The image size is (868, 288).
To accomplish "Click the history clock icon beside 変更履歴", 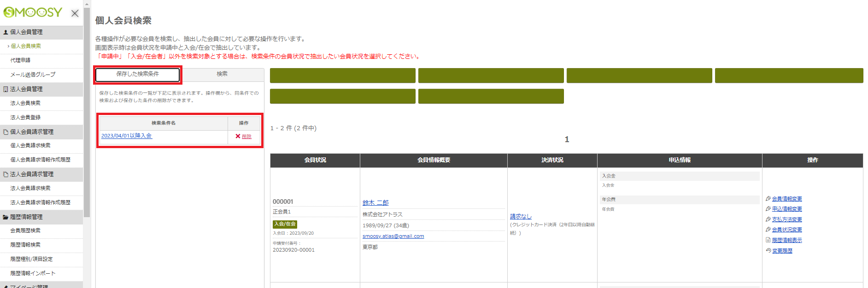I will [x=768, y=251].
